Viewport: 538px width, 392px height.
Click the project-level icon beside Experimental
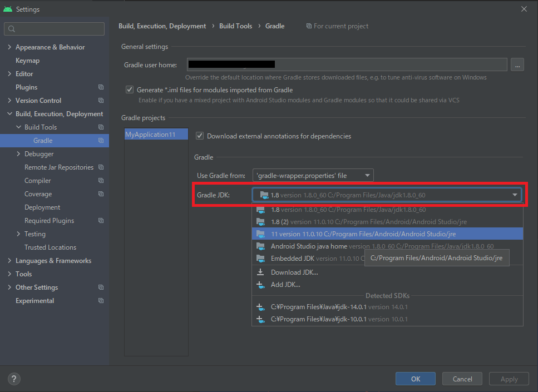(x=101, y=301)
